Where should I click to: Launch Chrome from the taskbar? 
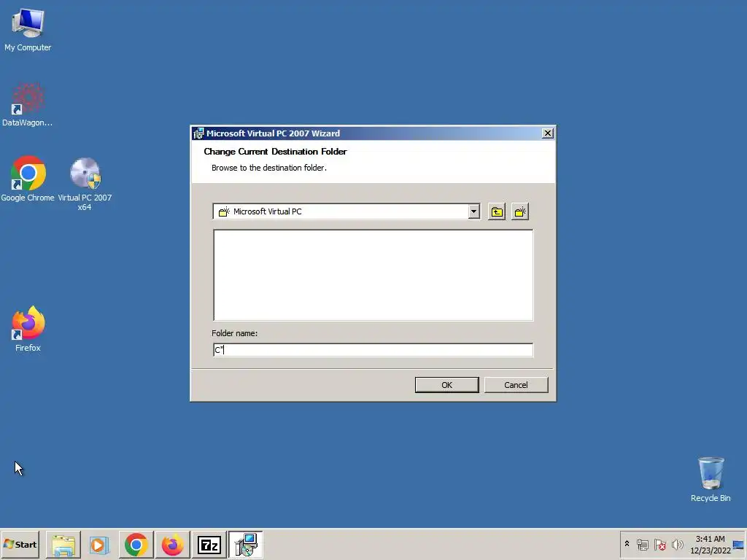click(x=136, y=544)
